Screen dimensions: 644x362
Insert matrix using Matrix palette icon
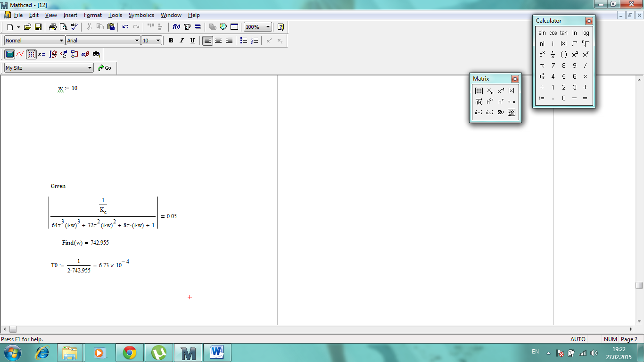[479, 91]
